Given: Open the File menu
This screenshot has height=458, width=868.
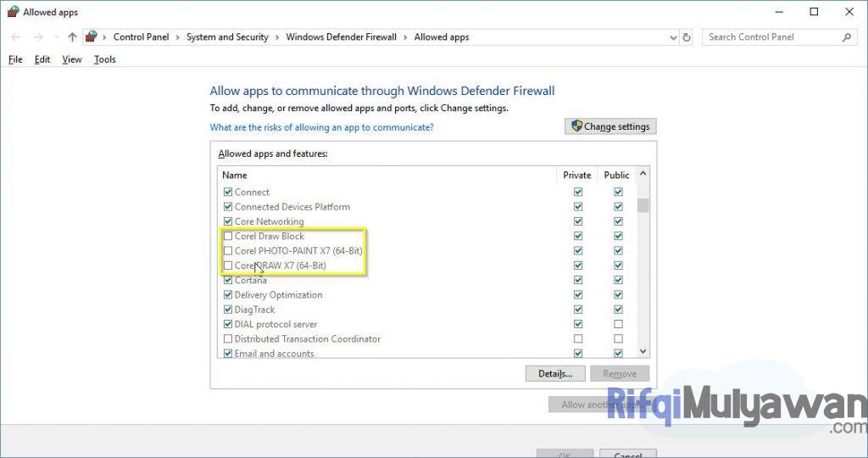Looking at the screenshot, I should pyautogui.click(x=15, y=59).
